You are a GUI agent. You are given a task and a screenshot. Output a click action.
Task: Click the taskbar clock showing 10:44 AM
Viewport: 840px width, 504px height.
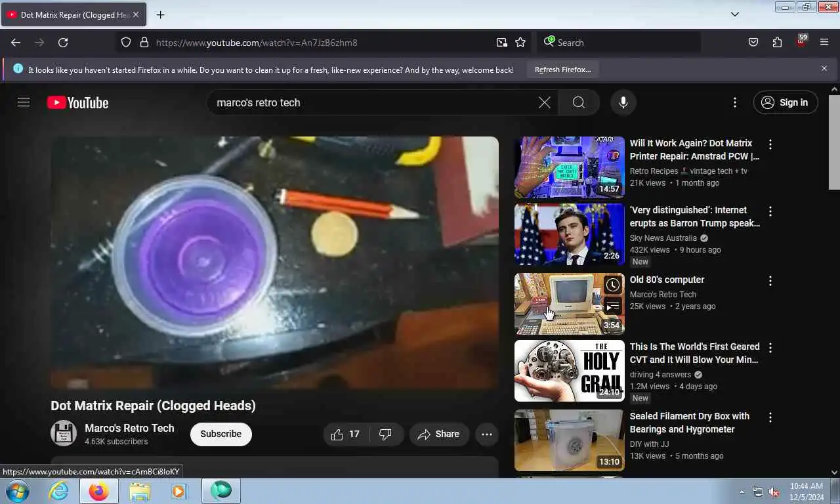point(806,492)
